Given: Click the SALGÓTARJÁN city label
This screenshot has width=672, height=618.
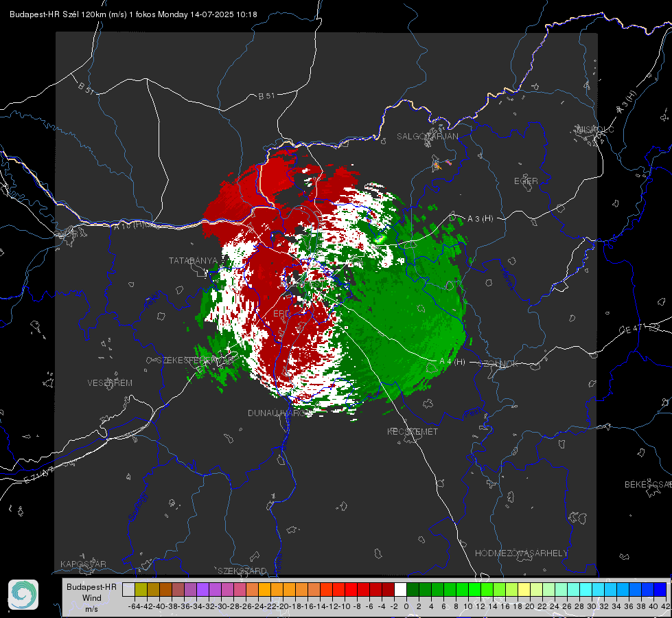Looking at the screenshot, I should tap(427, 137).
